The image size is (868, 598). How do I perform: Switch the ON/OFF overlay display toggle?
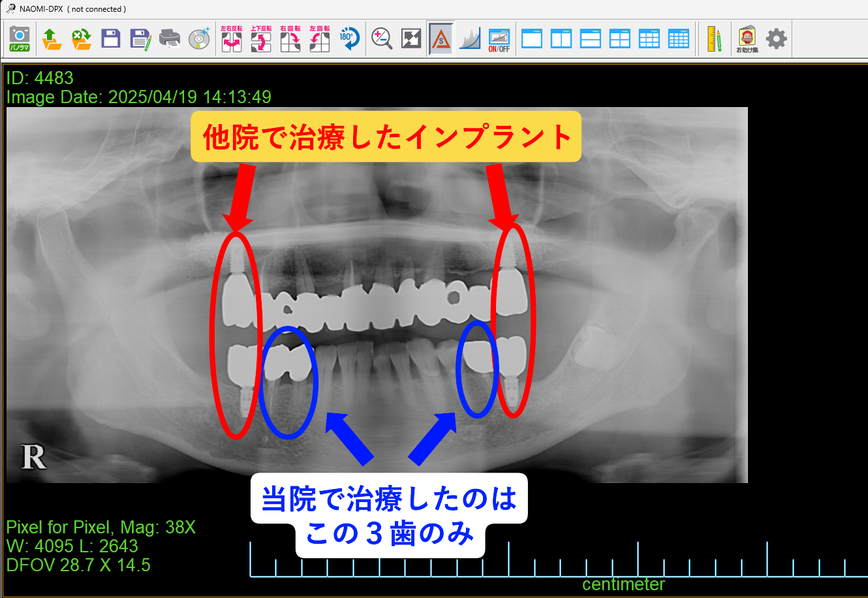pyautogui.click(x=499, y=38)
